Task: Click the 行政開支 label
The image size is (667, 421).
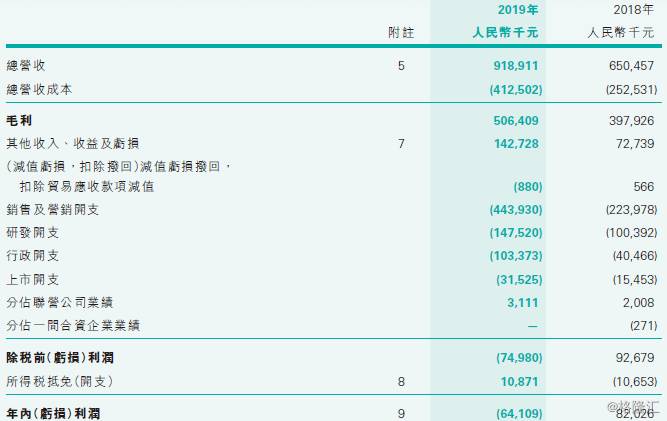Action: pyautogui.click(x=32, y=256)
